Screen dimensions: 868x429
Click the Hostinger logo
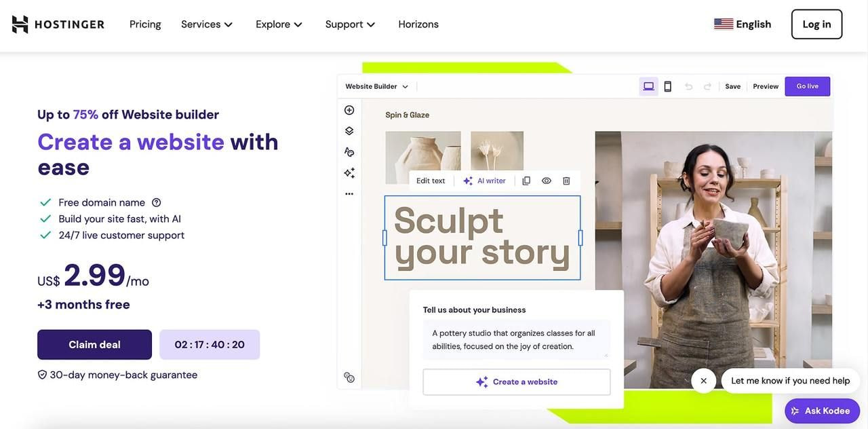point(58,24)
